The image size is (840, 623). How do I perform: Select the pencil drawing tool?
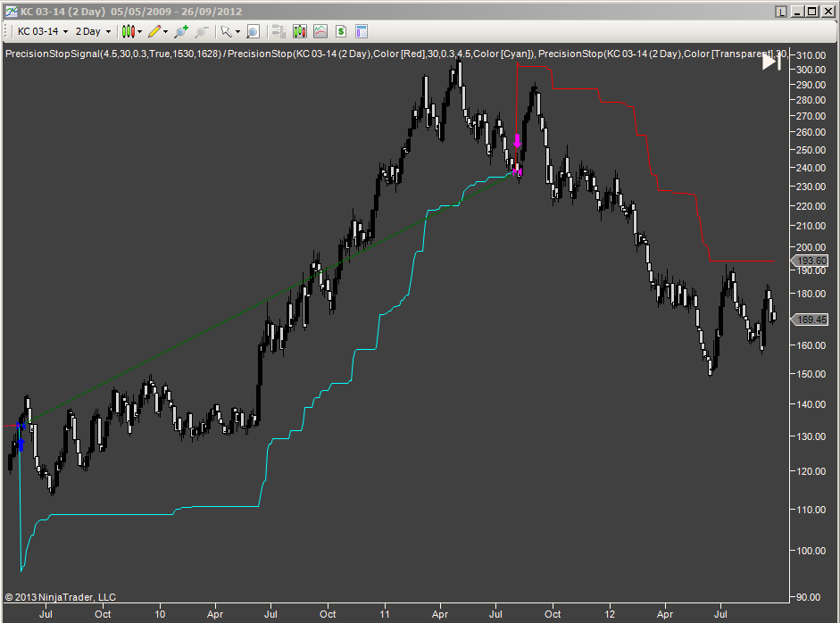tap(155, 31)
